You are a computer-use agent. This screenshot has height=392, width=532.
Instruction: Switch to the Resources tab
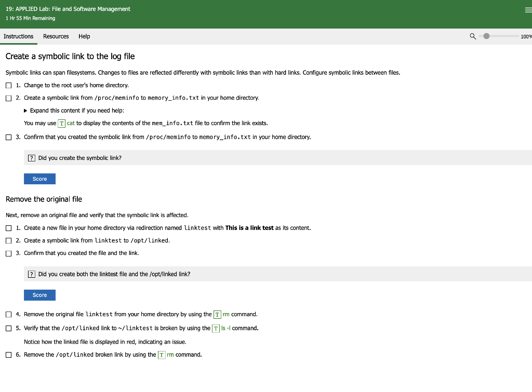point(56,36)
